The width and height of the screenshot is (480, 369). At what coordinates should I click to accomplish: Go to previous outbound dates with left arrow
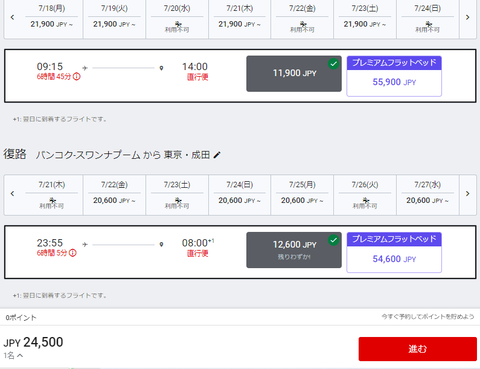click(x=12, y=17)
